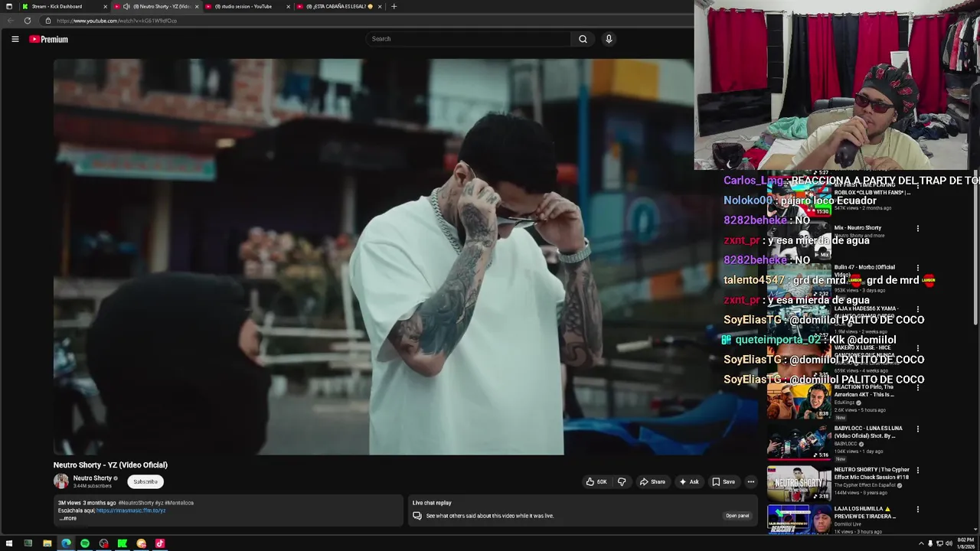This screenshot has height=551, width=980.
Task: Like the video with thumbs-up button
Action: point(596,481)
